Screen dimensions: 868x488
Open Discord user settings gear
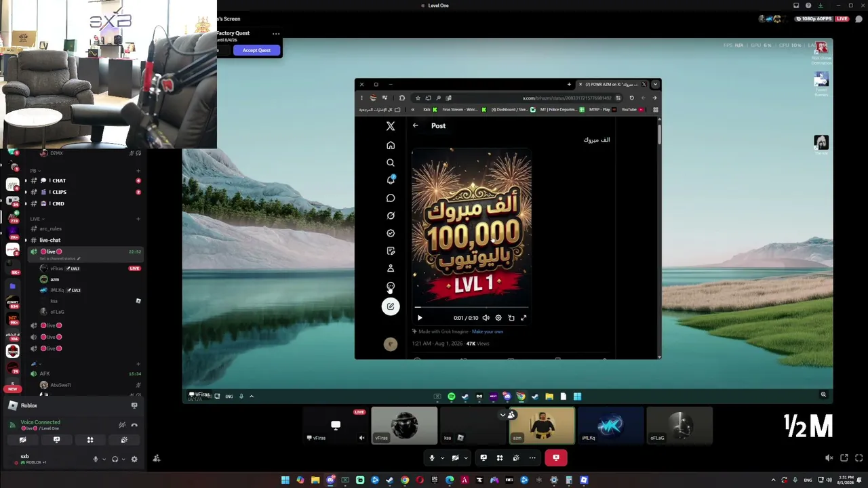[x=134, y=460]
